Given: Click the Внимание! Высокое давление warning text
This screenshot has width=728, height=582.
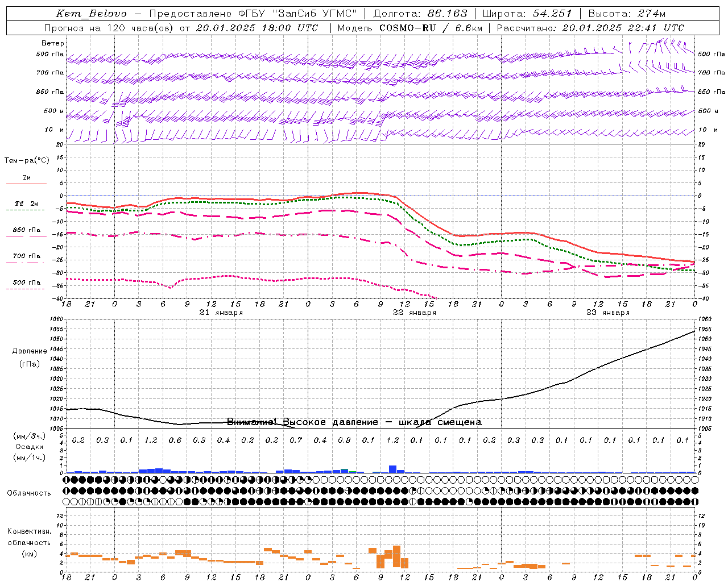Looking at the screenshot, I should point(354,422).
